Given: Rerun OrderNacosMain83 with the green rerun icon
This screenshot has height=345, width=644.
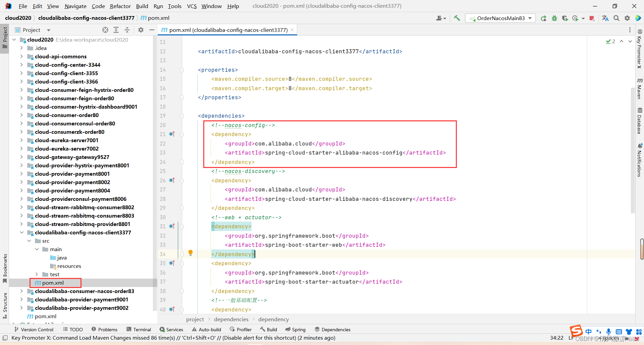Looking at the screenshot, I should click(543, 18).
